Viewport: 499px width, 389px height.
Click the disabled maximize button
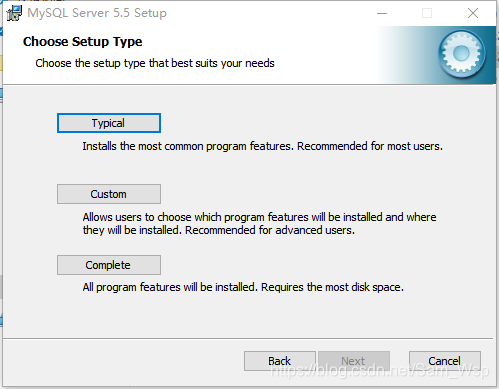point(427,13)
